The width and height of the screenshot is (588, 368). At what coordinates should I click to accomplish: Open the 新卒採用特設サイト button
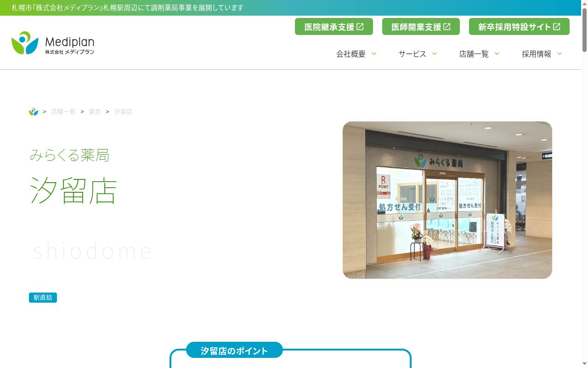click(519, 27)
